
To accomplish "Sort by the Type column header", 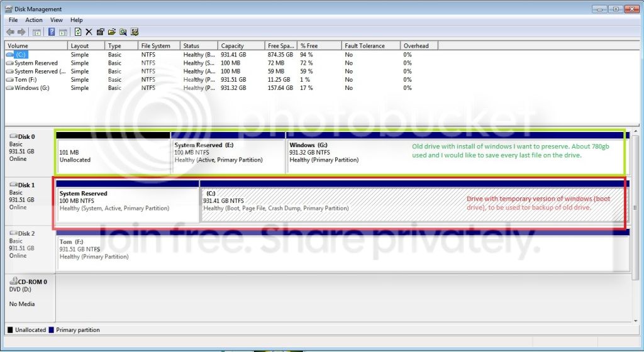I will (121, 45).
